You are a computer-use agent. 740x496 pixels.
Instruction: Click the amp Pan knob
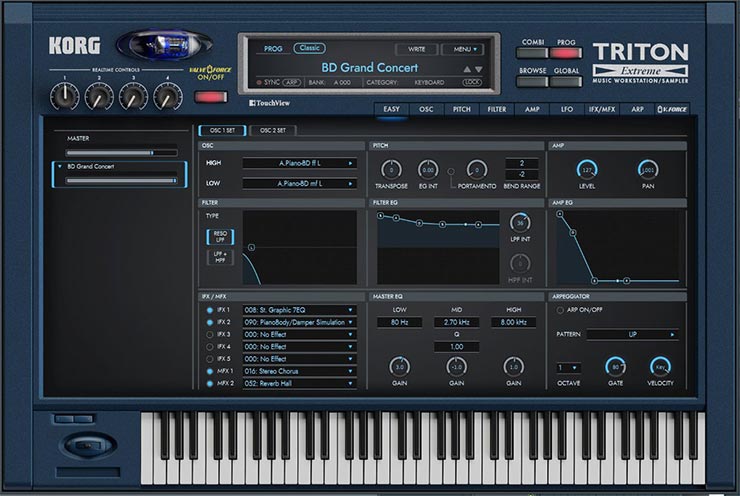coord(647,169)
